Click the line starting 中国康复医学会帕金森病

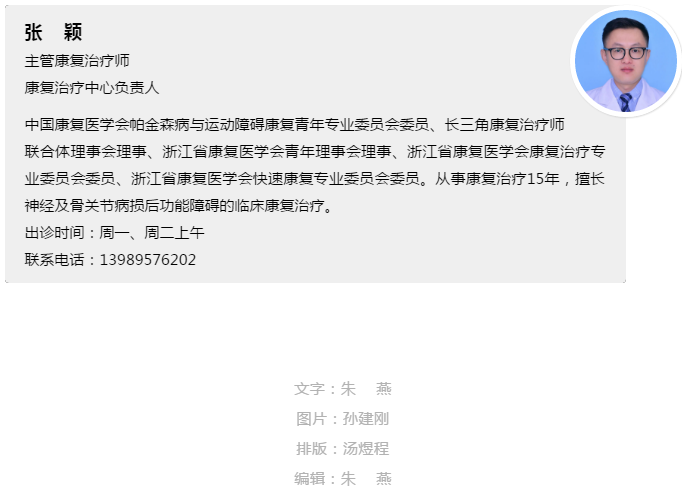(x=294, y=125)
